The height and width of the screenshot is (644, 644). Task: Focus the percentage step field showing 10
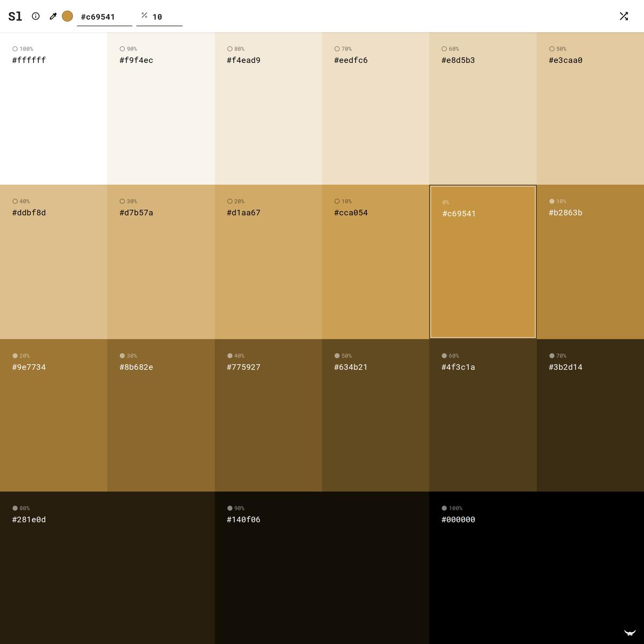pos(165,17)
